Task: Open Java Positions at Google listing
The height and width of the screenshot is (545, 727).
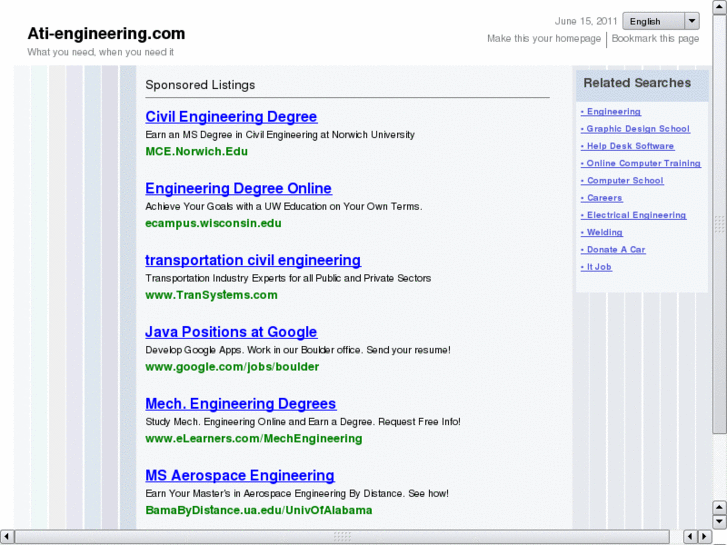Action: tap(231, 332)
